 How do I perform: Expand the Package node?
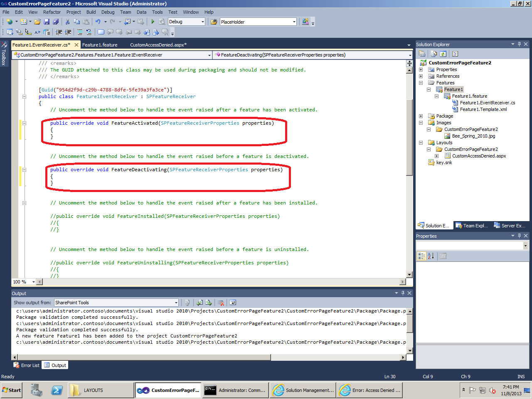(x=421, y=116)
